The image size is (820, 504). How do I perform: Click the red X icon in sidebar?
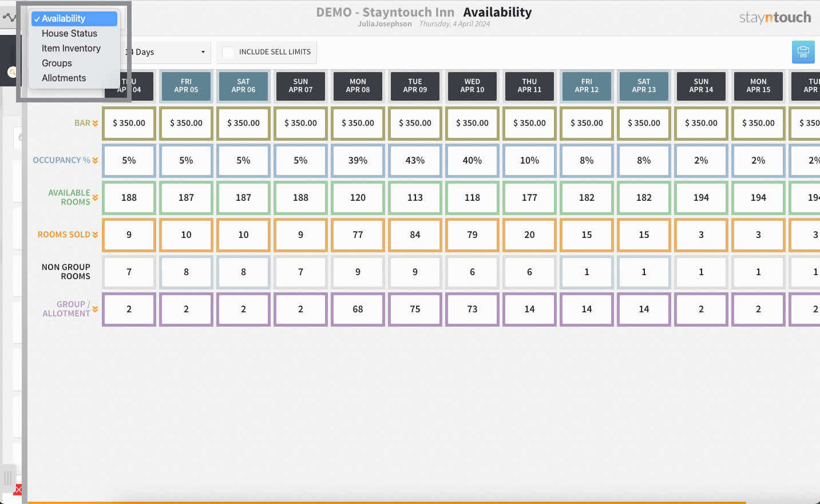[18, 490]
